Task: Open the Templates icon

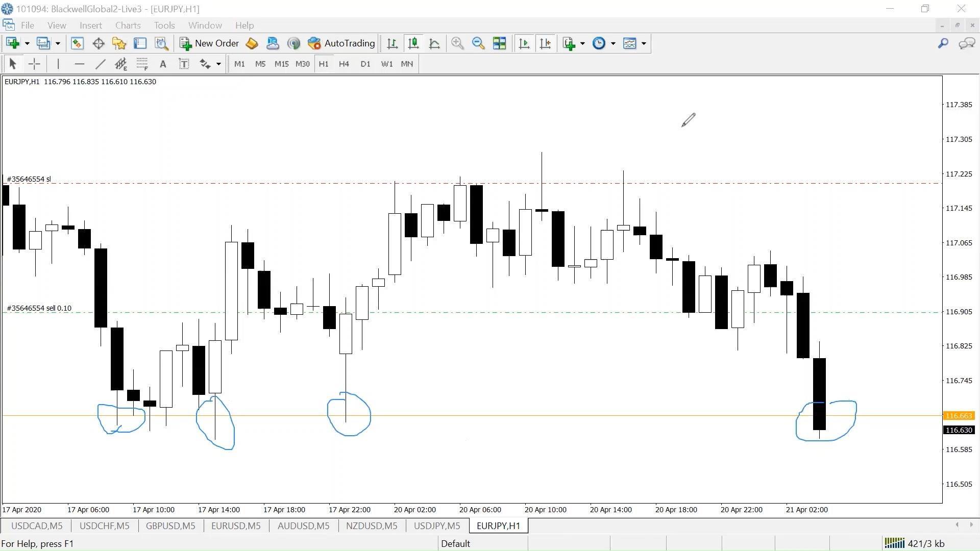Action: click(630, 43)
